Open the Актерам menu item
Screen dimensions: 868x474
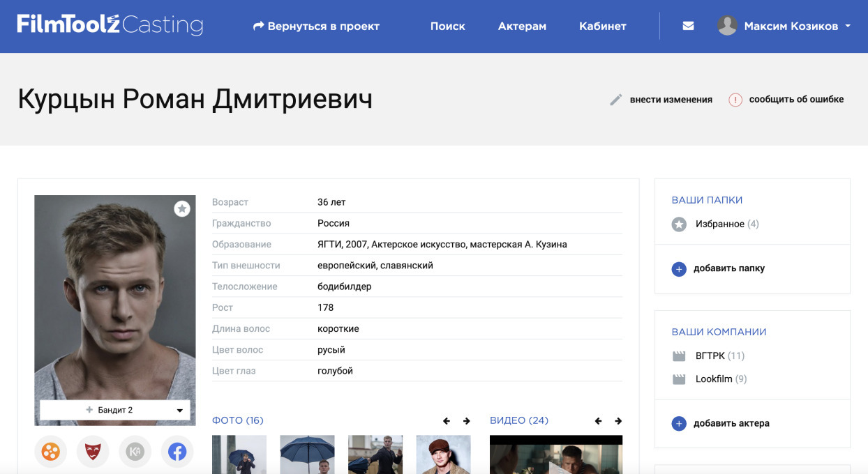tap(522, 26)
